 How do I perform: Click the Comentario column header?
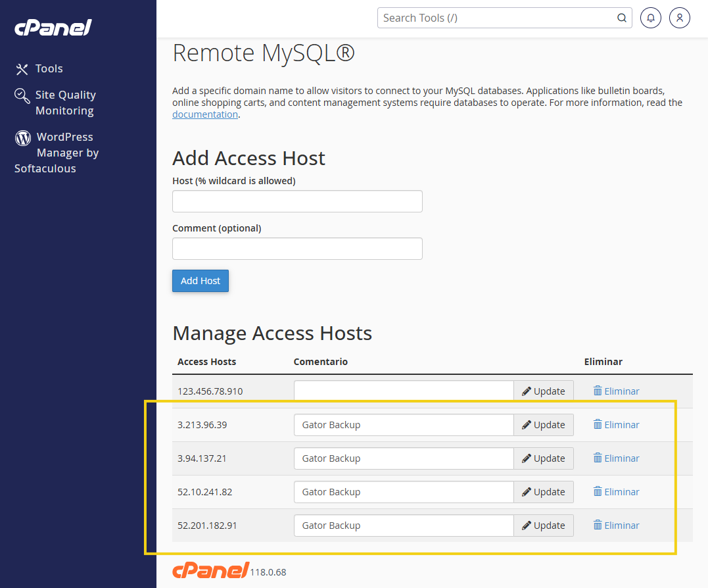[x=321, y=362]
